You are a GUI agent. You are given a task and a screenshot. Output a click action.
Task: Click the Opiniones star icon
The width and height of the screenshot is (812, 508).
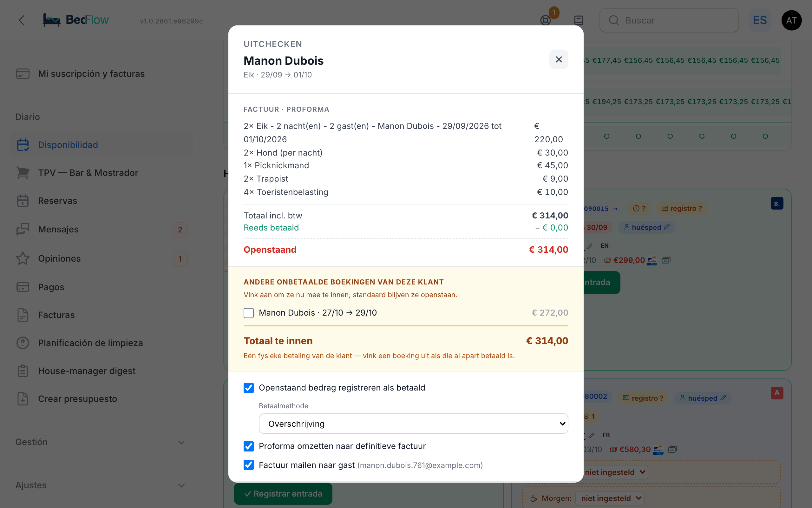23,258
